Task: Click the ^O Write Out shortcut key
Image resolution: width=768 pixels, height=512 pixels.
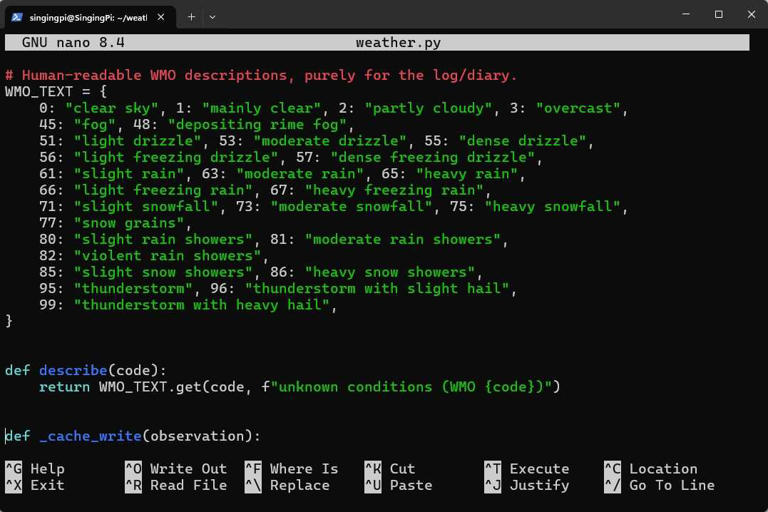Action: click(x=133, y=469)
